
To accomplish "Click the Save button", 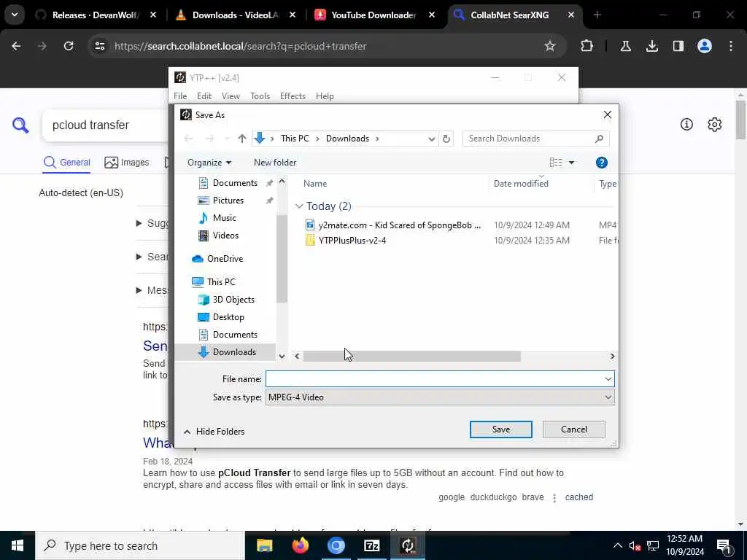I will click(500, 429).
